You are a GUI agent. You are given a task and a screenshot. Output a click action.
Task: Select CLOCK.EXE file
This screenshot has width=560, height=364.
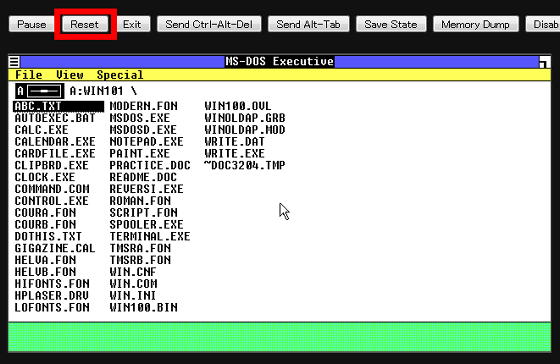(x=45, y=177)
